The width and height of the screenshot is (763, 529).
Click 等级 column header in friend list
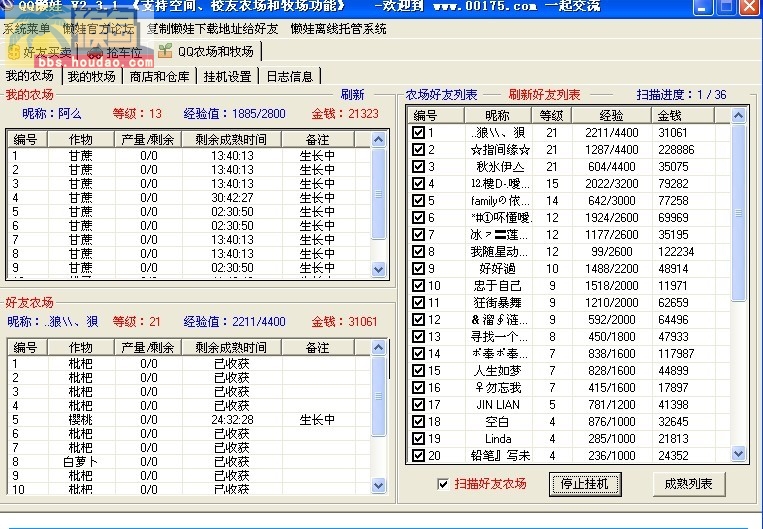pos(551,116)
